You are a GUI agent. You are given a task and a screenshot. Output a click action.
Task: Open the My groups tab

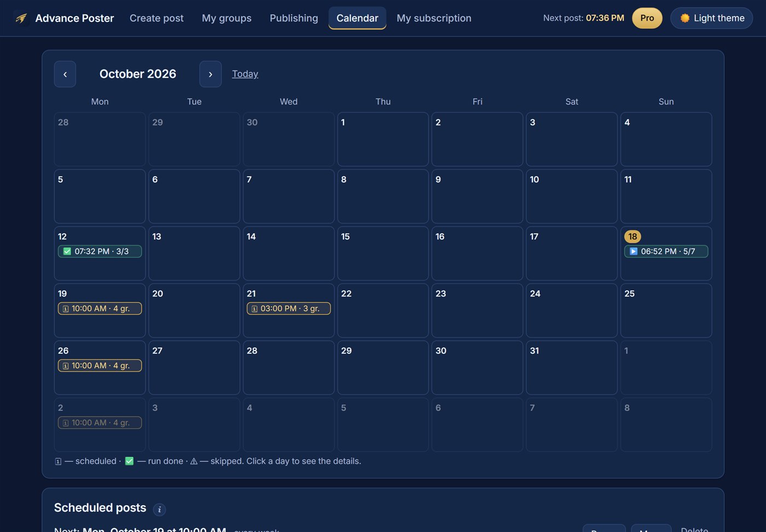227,18
